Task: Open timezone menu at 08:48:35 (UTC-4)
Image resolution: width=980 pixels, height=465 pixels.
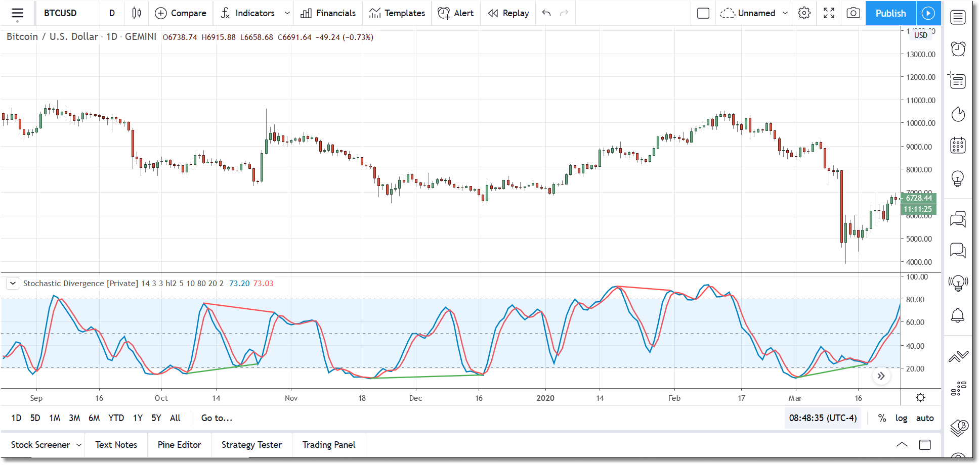Action: (823, 418)
